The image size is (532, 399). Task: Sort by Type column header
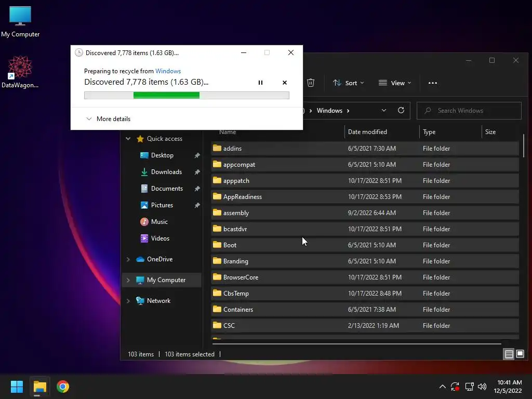point(429,132)
